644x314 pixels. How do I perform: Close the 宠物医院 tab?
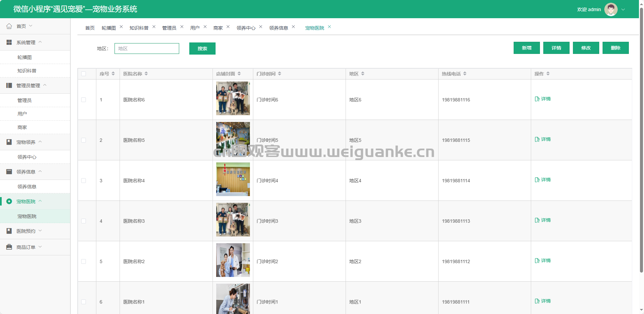[329, 27]
